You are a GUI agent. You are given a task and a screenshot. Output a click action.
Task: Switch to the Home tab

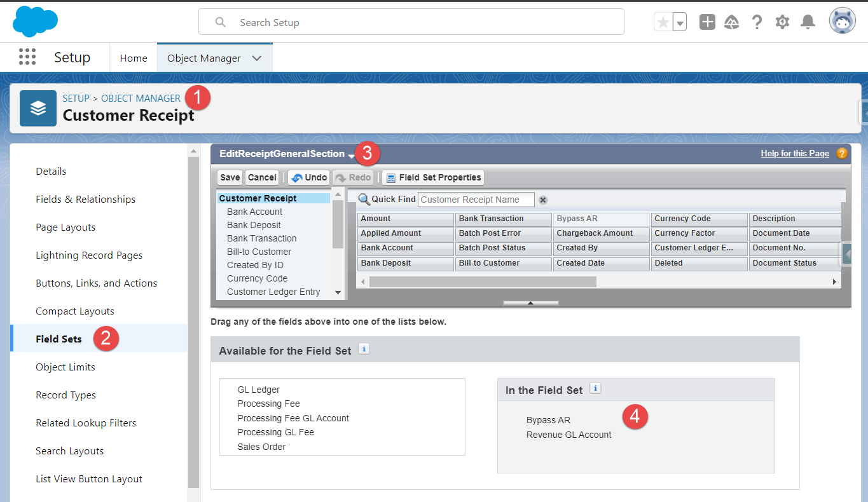(x=134, y=58)
